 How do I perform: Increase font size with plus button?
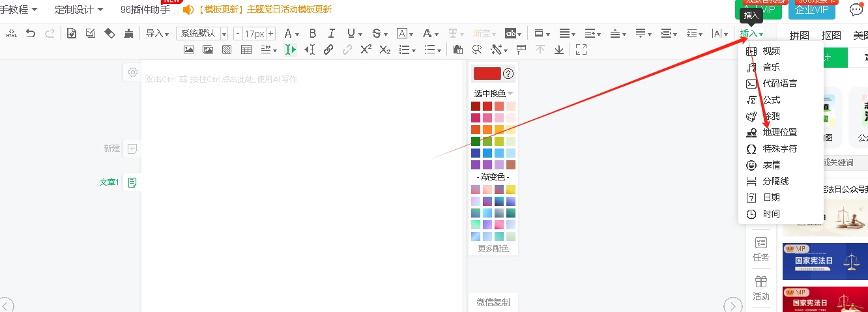(270, 33)
